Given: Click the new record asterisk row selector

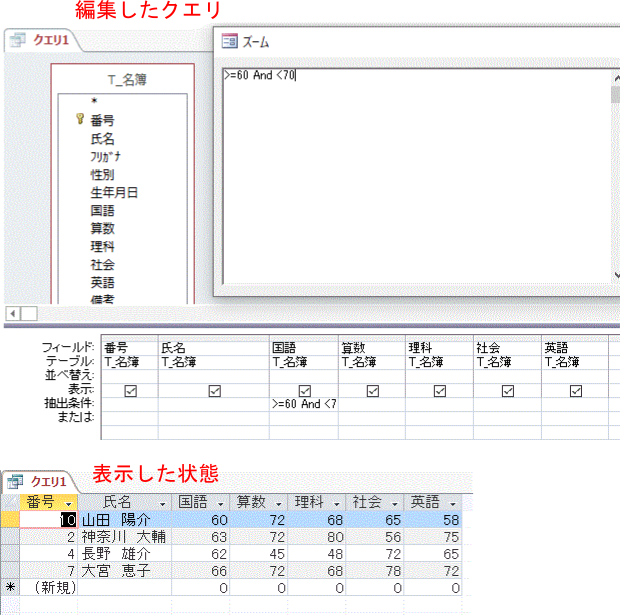Looking at the screenshot, I should [x=10, y=587].
